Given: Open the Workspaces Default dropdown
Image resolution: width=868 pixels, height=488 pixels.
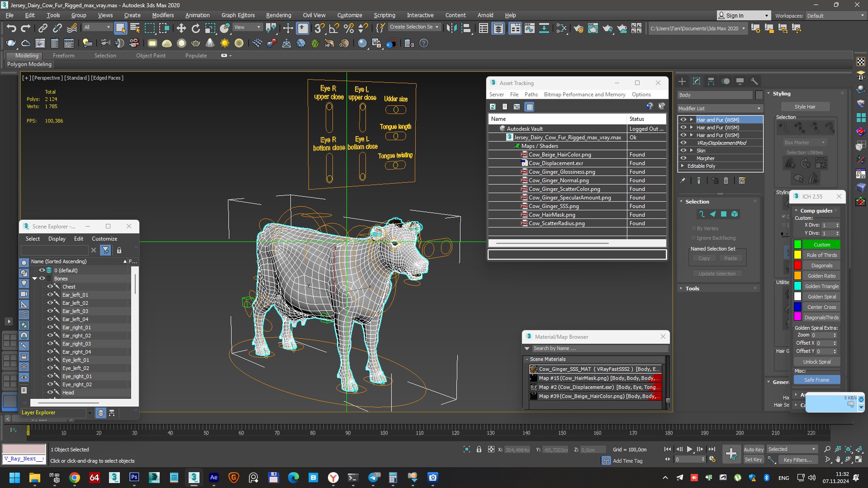Looking at the screenshot, I should point(835,15).
